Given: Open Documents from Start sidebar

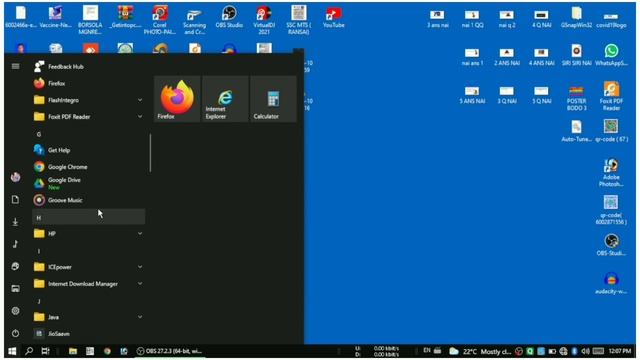Looking at the screenshot, I should (16, 200).
